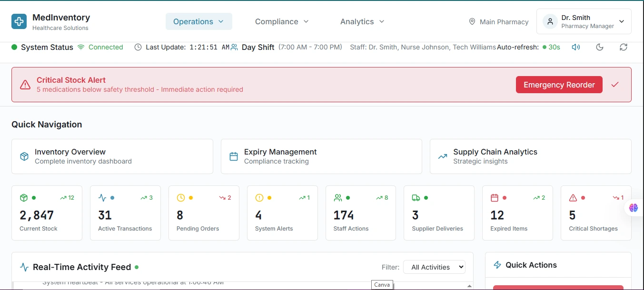Click the Critical Shortages warning triangle icon
The image size is (644, 290).
573,198
